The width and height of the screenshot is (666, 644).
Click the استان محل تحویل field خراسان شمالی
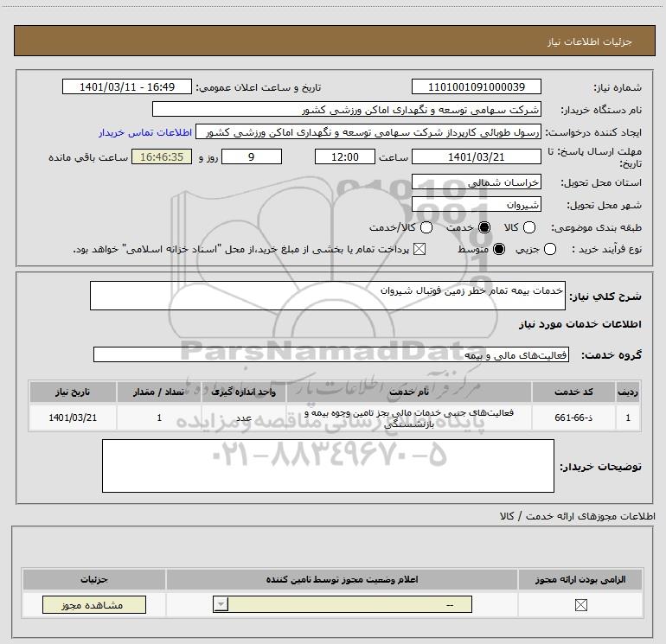[476, 182]
